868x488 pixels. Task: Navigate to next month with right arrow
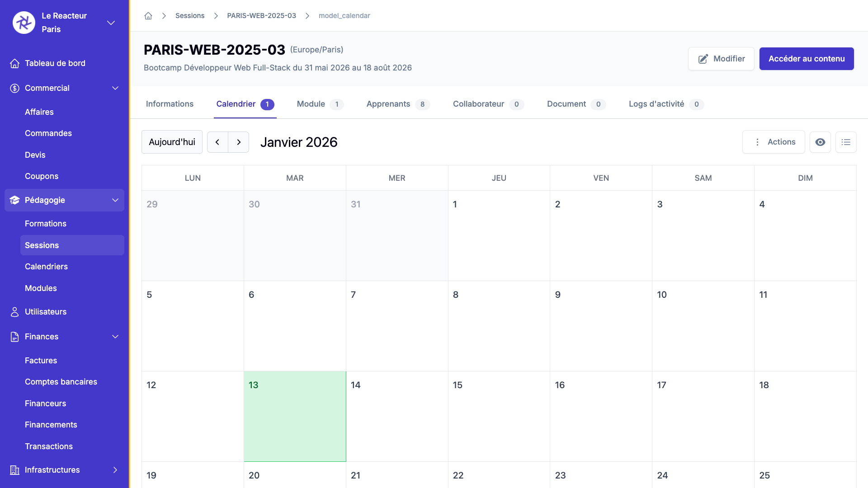239,142
